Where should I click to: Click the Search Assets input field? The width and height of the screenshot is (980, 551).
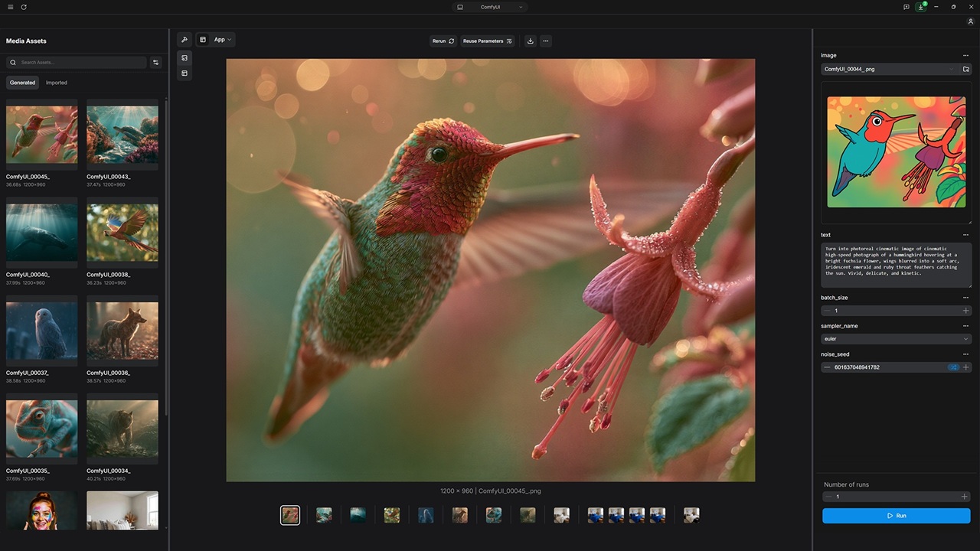[x=77, y=63]
